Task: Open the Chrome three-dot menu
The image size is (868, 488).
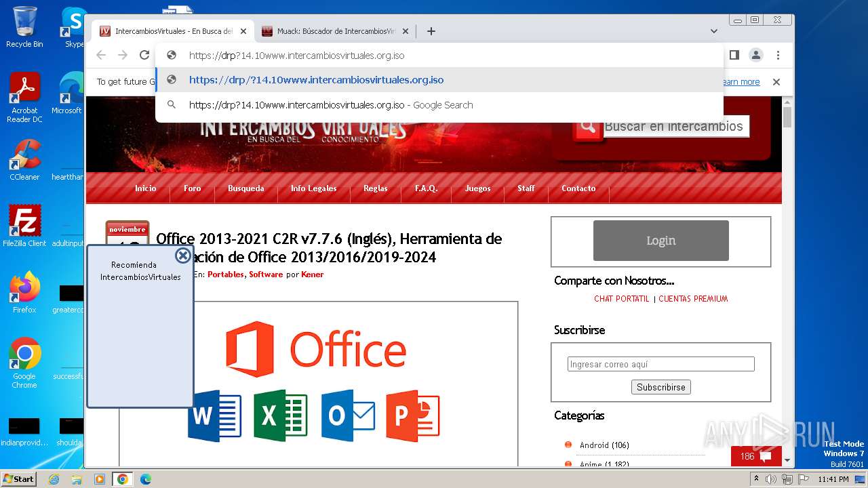Action: [x=778, y=55]
